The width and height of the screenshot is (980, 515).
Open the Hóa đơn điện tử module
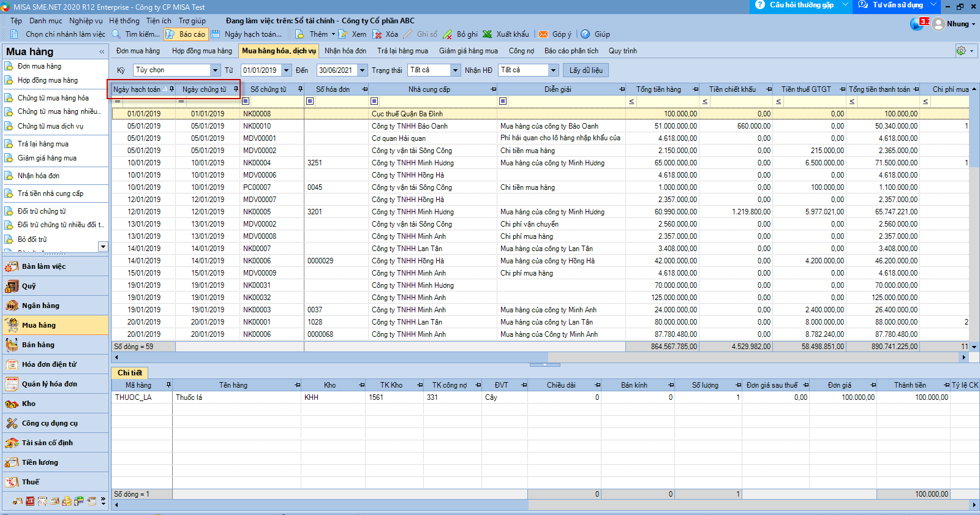tap(55, 364)
